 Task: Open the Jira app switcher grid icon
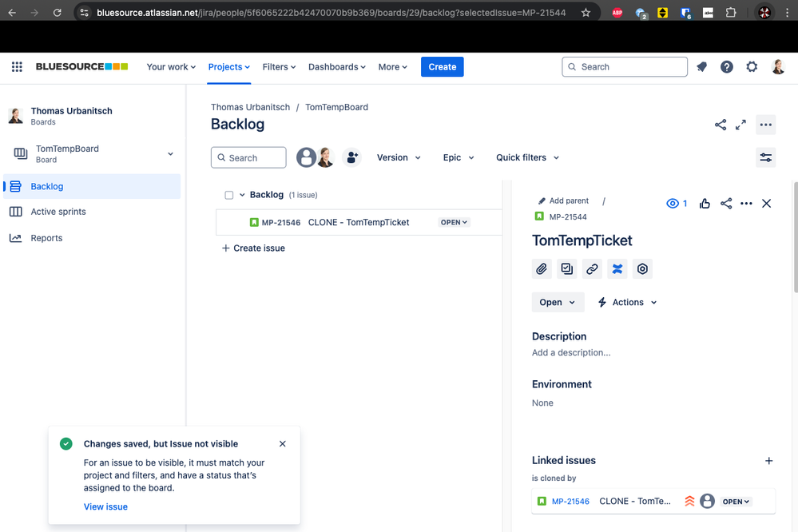pos(17,67)
